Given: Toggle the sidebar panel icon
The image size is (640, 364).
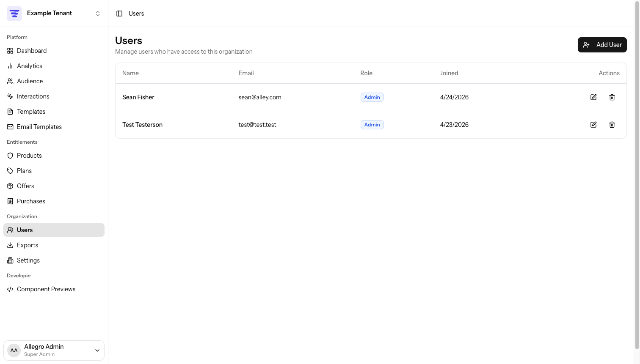Looking at the screenshot, I should 119,14.
